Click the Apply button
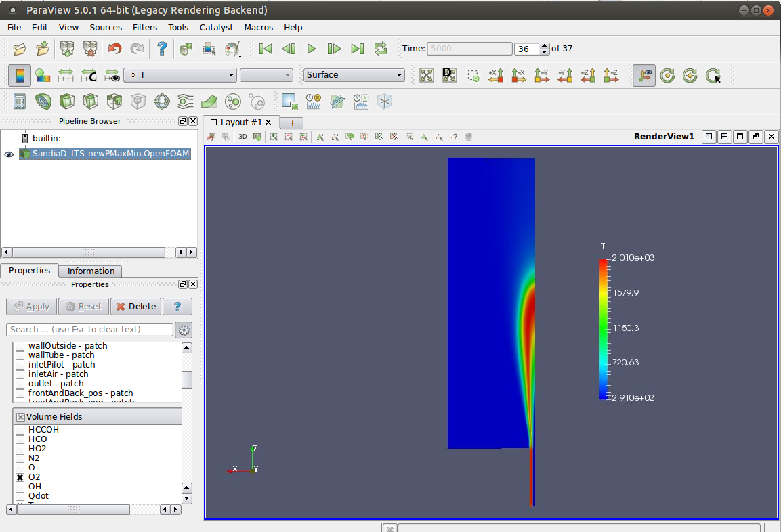 click(31, 307)
